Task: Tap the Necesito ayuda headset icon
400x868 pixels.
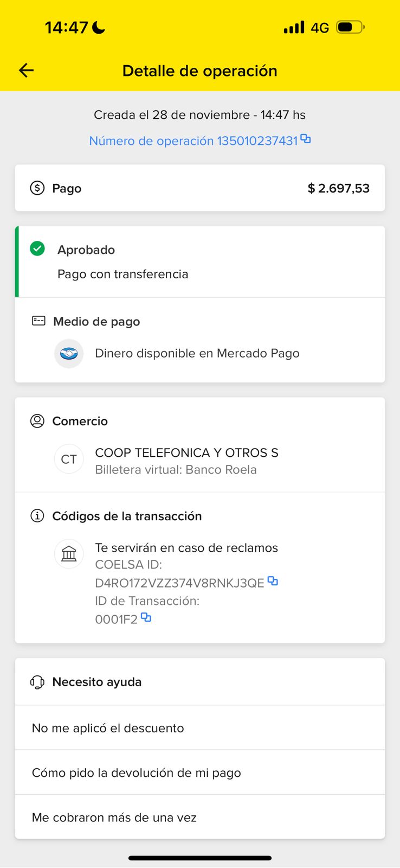Action: tap(37, 682)
